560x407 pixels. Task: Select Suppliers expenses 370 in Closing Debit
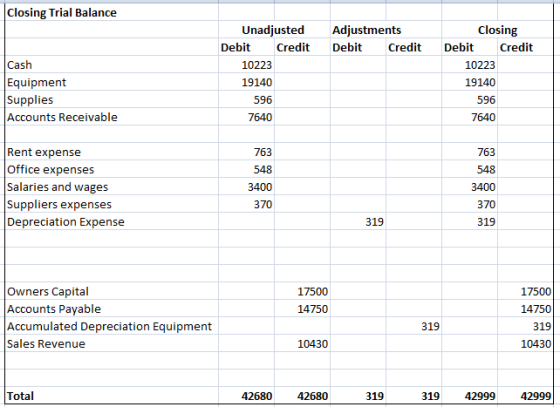click(486, 205)
